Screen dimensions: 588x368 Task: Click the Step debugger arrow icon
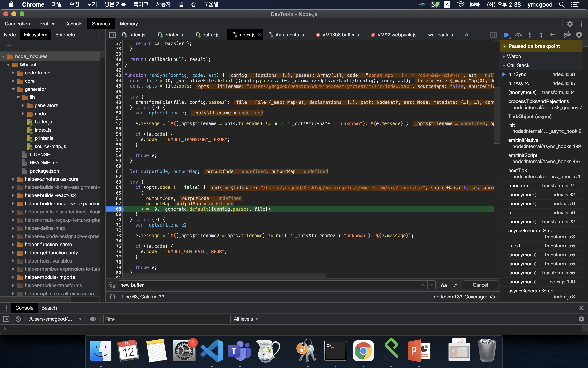point(552,35)
